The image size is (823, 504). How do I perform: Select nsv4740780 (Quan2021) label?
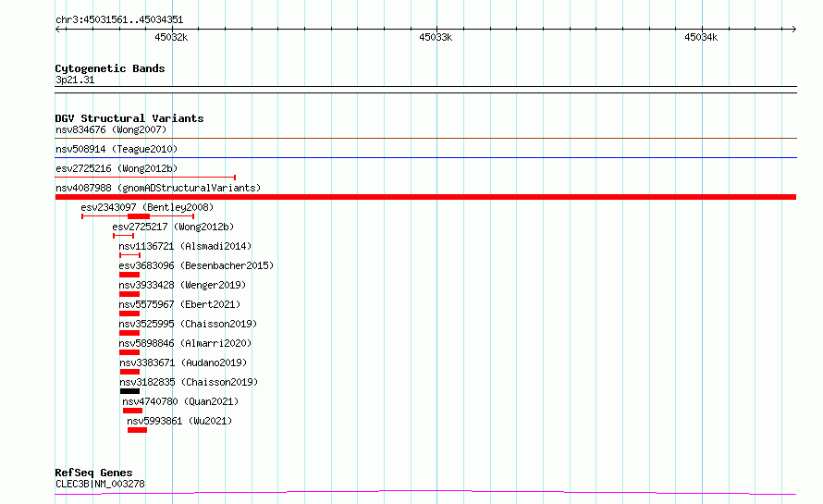[180, 401]
